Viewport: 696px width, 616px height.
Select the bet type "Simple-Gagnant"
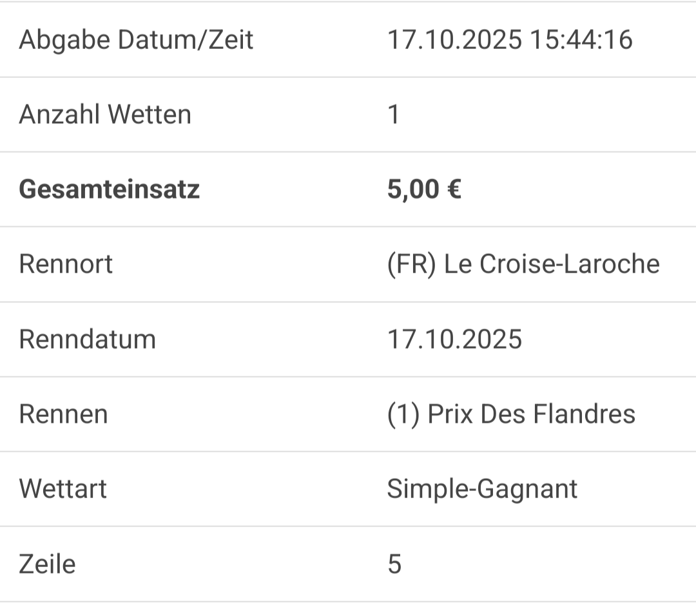[x=482, y=488]
